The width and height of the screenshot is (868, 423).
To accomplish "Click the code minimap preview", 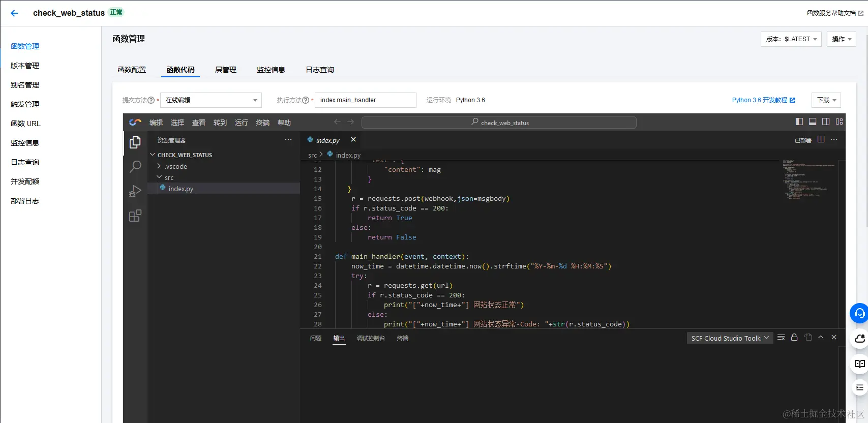I will click(809, 179).
